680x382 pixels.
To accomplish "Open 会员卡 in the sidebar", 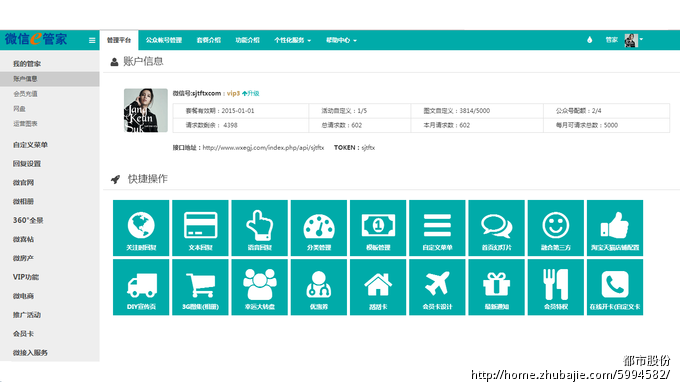I will click(23, 334).
